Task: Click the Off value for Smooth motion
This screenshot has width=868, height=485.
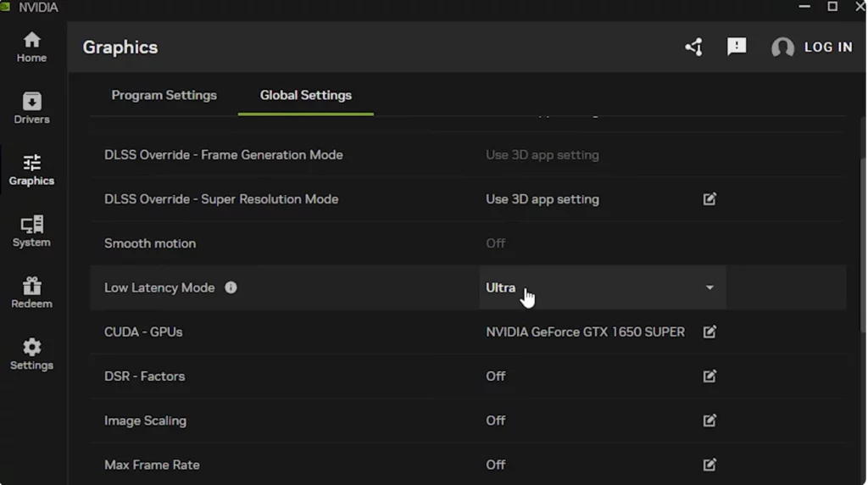Action: 495,243
